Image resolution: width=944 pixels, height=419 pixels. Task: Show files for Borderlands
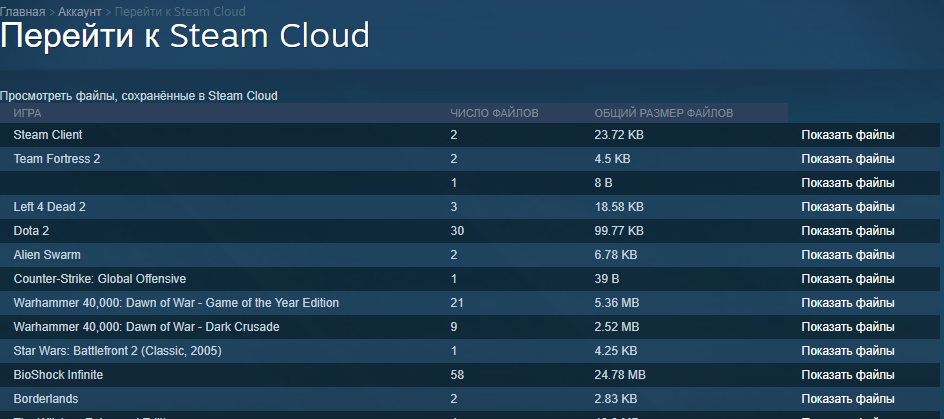(x=848, y=399)
